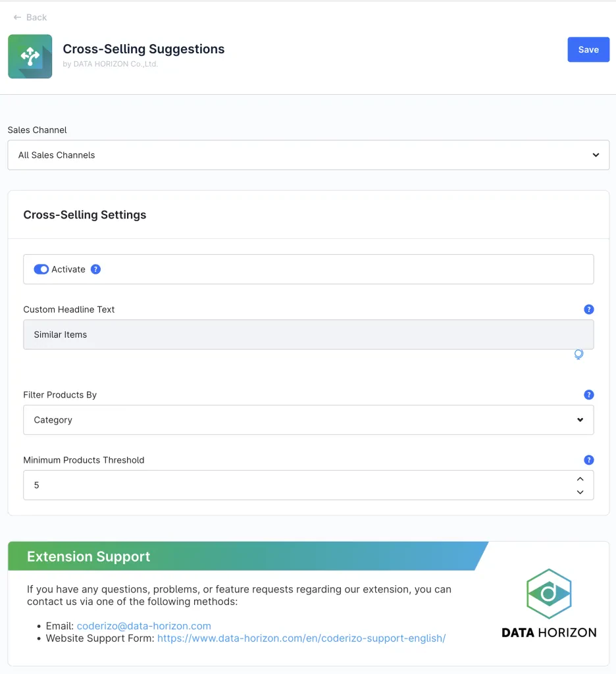Open the coderizo@data-horizon.com email link

click(x=143, y=626)
